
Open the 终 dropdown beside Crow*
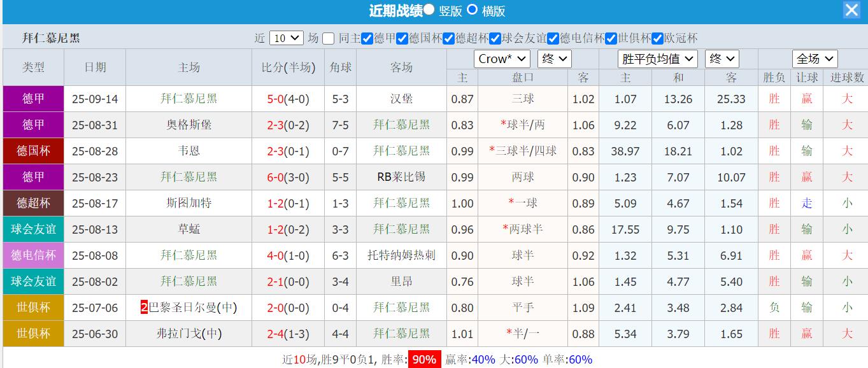(x=553, y=59)
